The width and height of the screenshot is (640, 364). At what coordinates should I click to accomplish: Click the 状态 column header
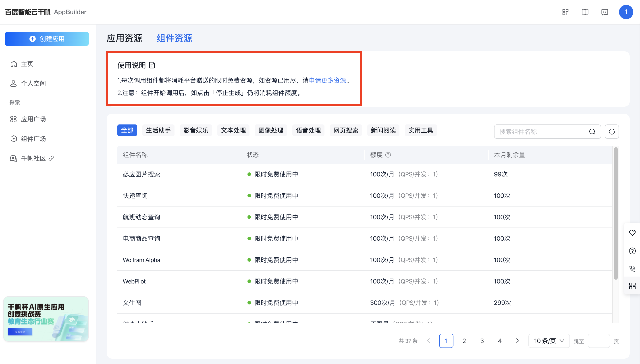[253, 155]
